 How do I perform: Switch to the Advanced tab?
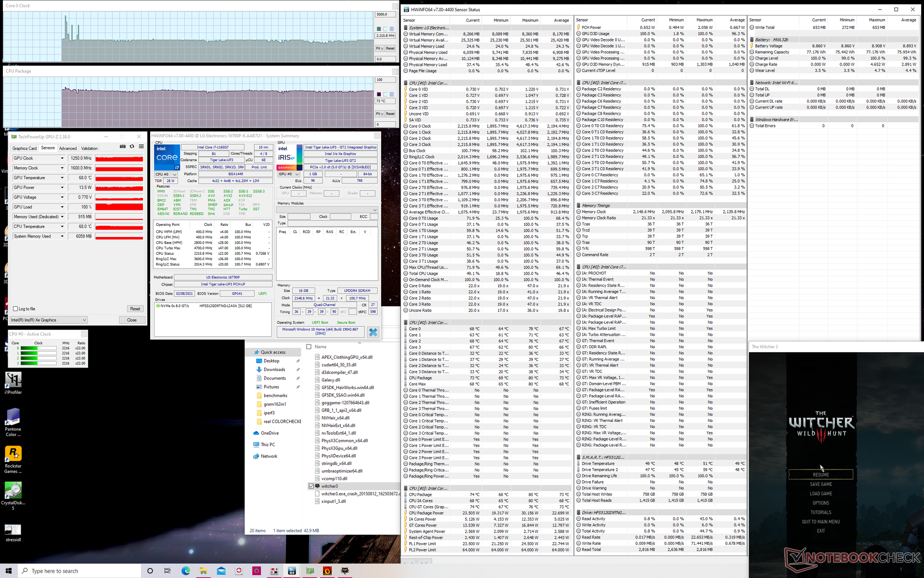(x=68, y=148)
